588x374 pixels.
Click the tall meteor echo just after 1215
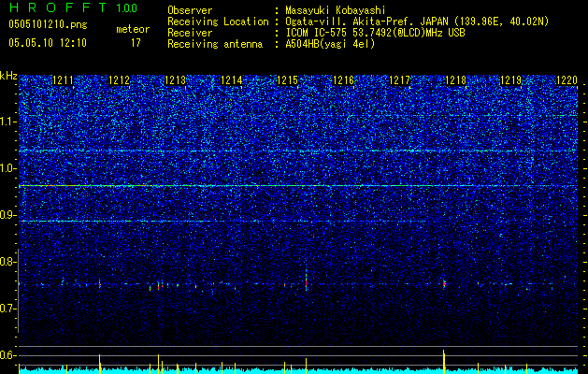point(306,280)
